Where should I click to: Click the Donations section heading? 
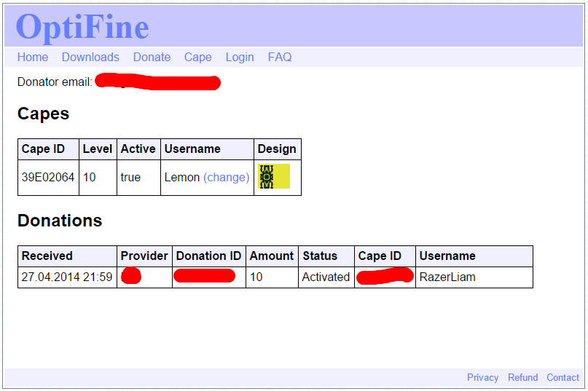[60, 221]
